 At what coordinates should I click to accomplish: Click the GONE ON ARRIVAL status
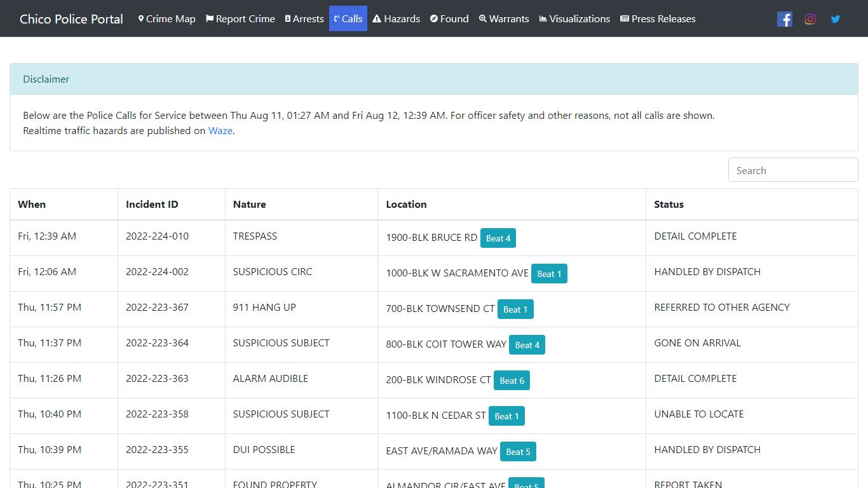698,343
